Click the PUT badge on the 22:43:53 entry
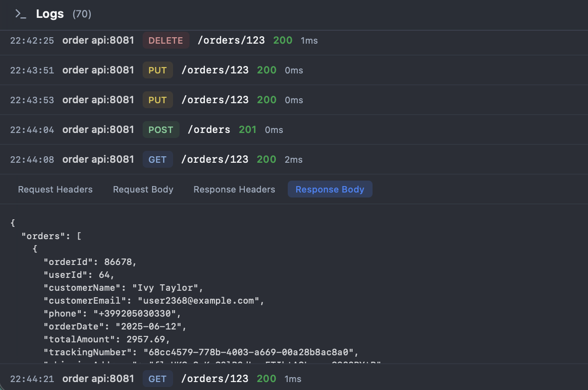The height and width of the screenshot is (390, 588). pyautogui.click(x=158, y=100)
